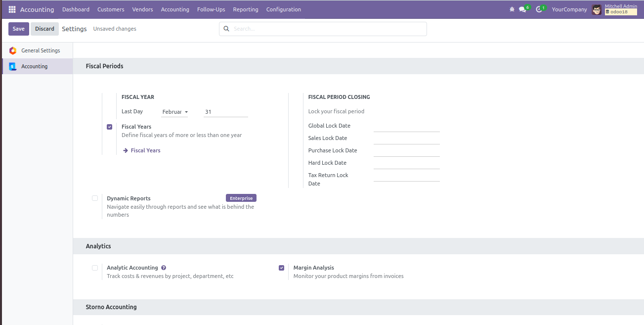Open the Configuration menu

click(x=283, y=9)
